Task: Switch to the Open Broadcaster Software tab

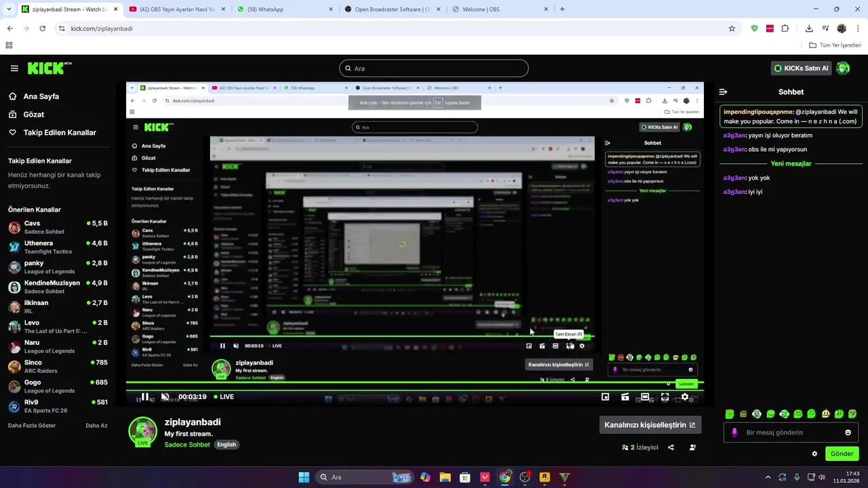Action: coord(392,9)
